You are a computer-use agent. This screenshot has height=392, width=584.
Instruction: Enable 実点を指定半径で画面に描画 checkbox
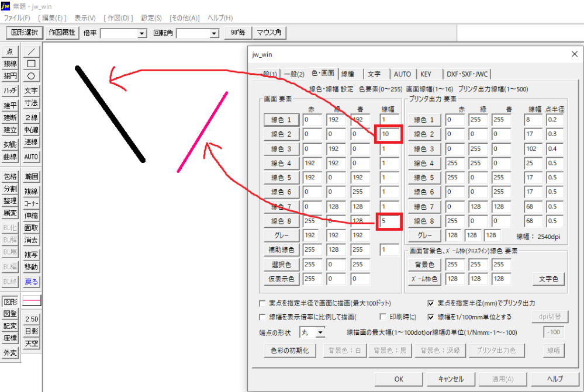(x=262, y=303)
